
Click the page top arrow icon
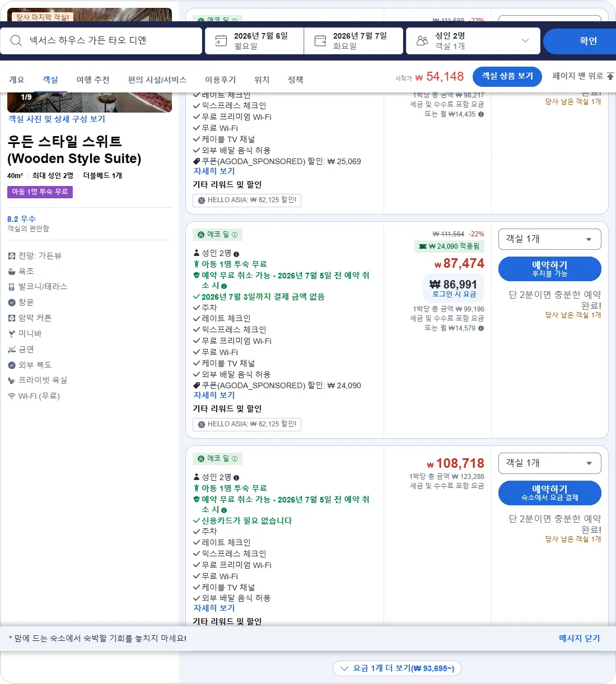(x=610, y=76)
